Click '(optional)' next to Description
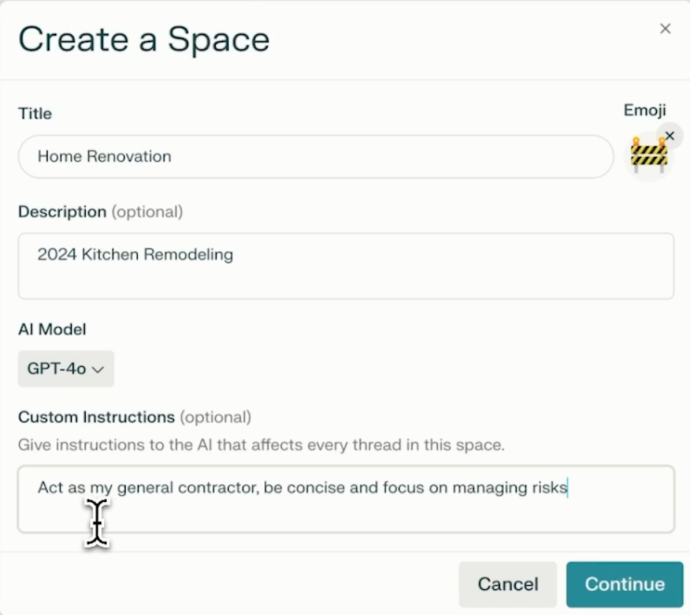Screen dimensions: 690x615 [147, 212]
